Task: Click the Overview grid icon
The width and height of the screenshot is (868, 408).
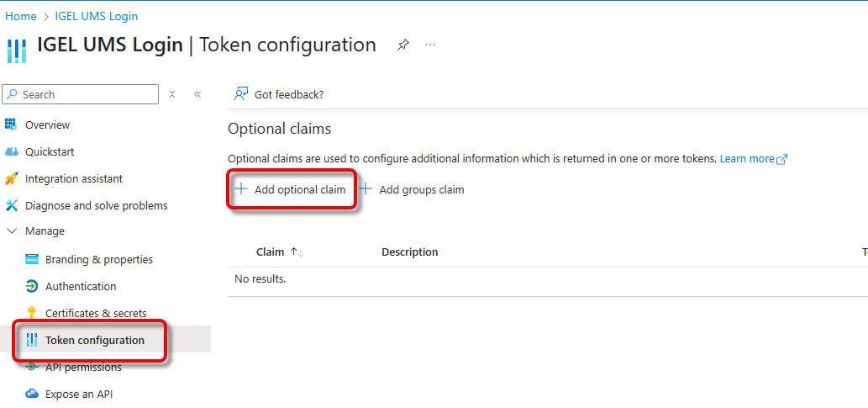Action: click(11, 125)
